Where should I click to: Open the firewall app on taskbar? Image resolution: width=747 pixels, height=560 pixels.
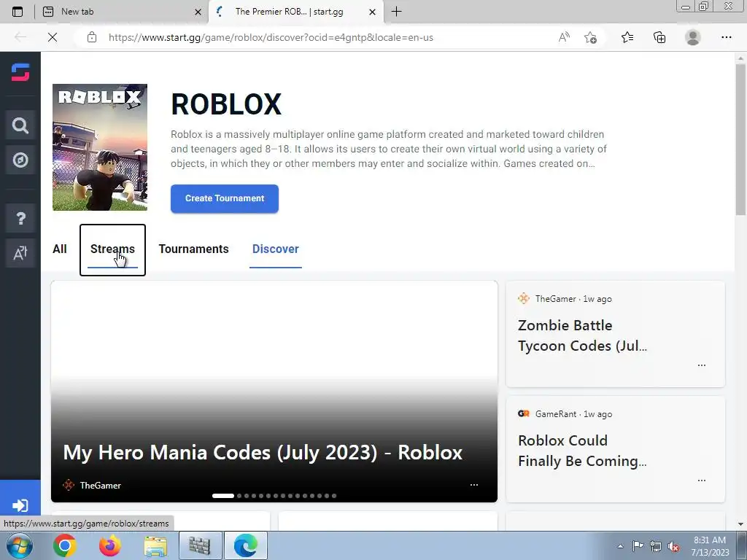[x=200, y=545]
